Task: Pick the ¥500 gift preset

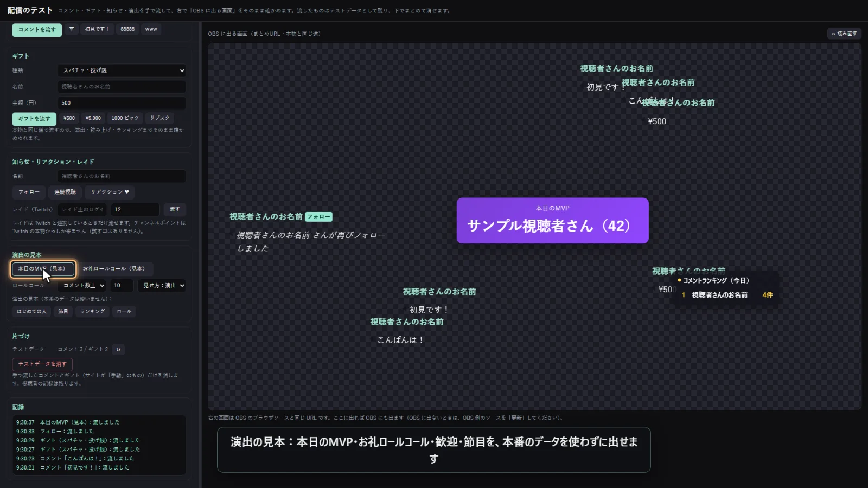Action: pyautogui.click(x=69, y=118)
